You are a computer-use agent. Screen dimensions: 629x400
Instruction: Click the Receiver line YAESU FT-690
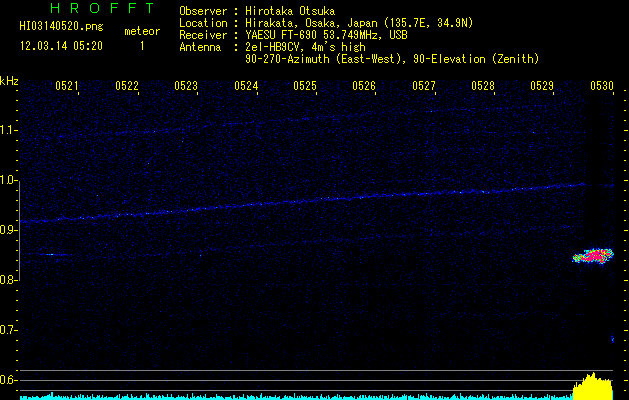point(293,35)
